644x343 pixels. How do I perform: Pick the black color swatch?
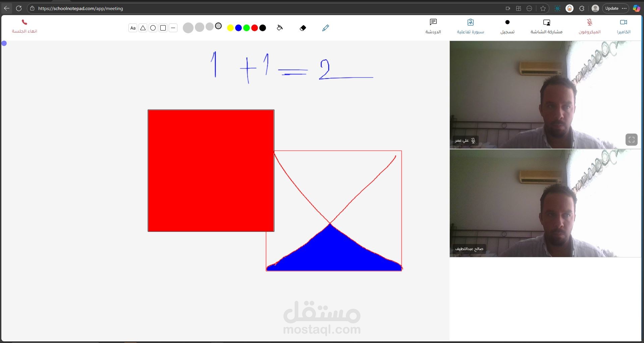[263, 28]
